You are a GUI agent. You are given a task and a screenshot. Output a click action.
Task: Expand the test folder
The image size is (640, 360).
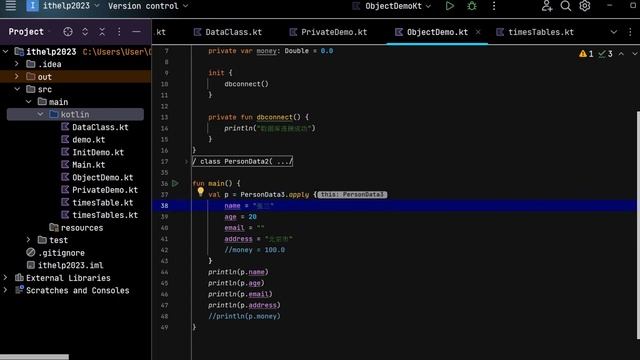(x=28, y=240)
